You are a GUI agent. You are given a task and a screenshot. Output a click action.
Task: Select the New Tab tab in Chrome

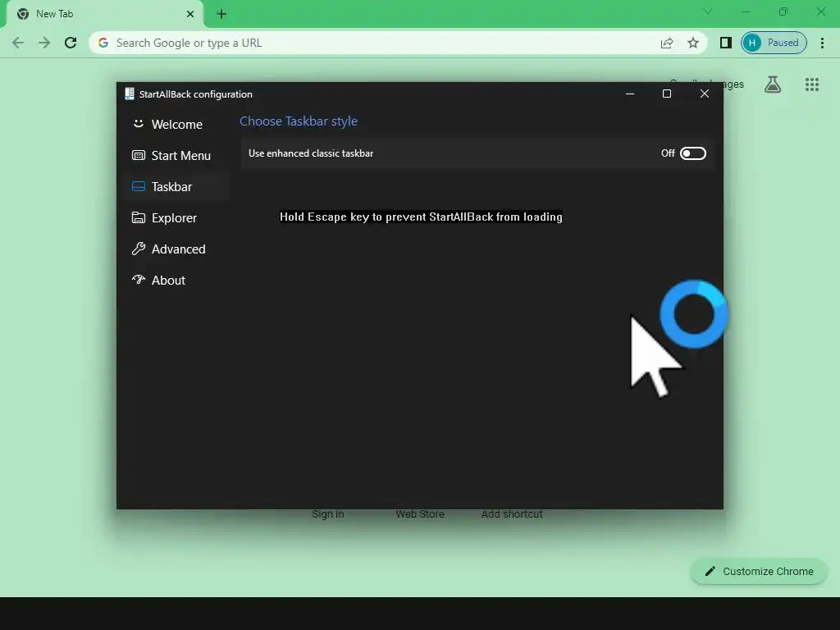(x=104, y=14)
